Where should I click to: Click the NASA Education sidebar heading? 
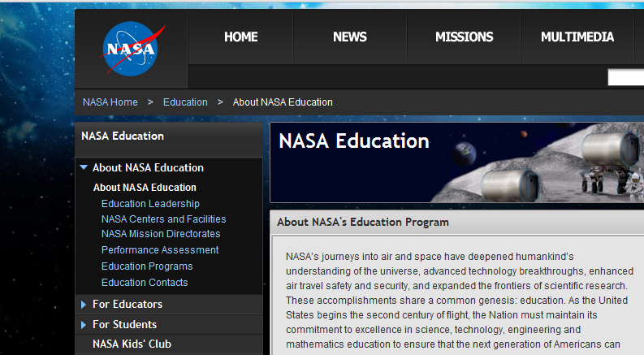click(123, 136)
